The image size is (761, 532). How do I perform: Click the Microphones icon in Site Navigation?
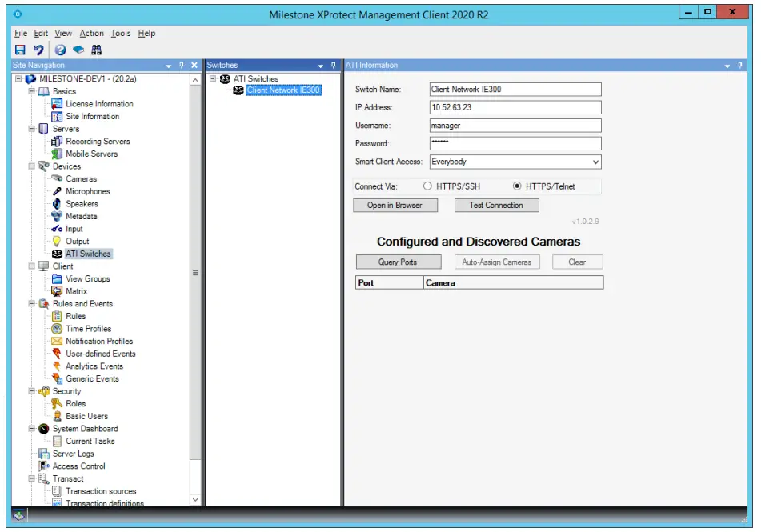[57, 191]
